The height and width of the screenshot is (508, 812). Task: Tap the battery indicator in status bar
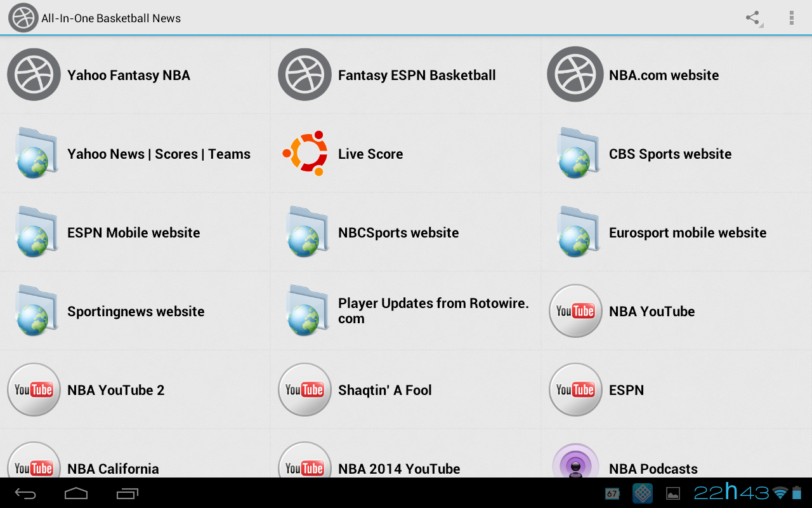tap(797, 492)
